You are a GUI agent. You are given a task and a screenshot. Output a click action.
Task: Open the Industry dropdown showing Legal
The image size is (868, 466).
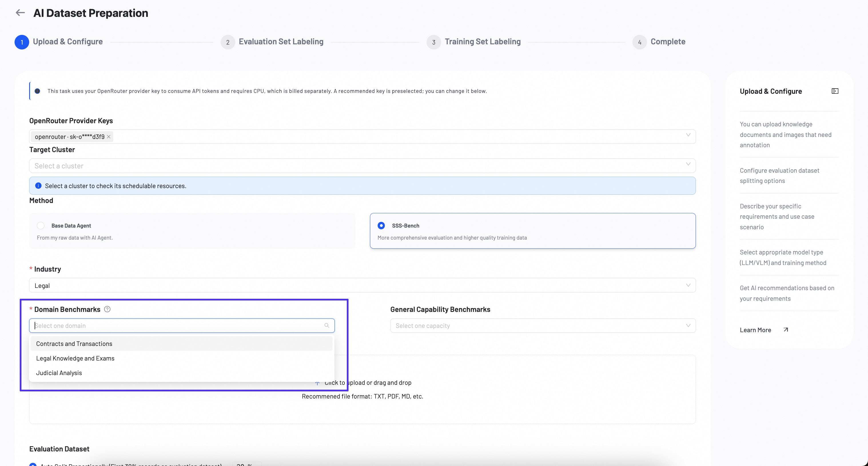362,285
